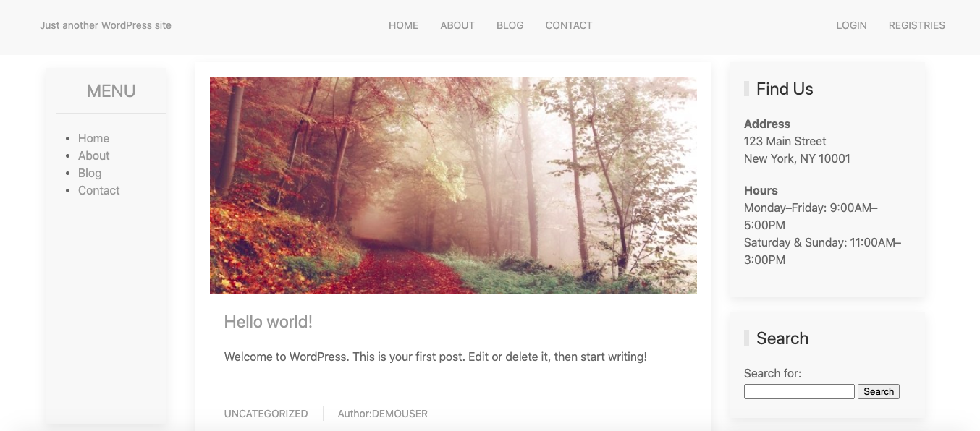Click the LOGIN link in header

(x=851, y=25)
